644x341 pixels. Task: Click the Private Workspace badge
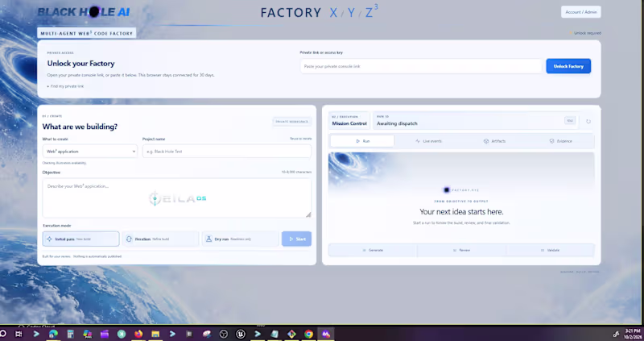click(292, 122)
